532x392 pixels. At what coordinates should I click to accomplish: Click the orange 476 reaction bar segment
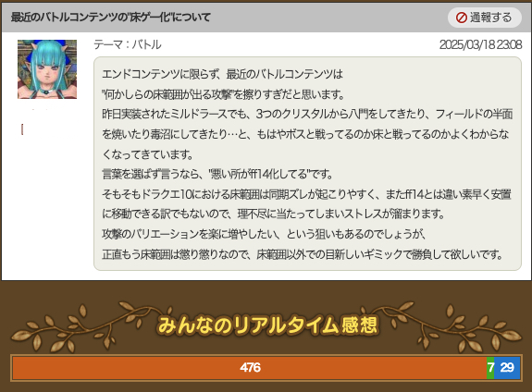coord(250,368)
